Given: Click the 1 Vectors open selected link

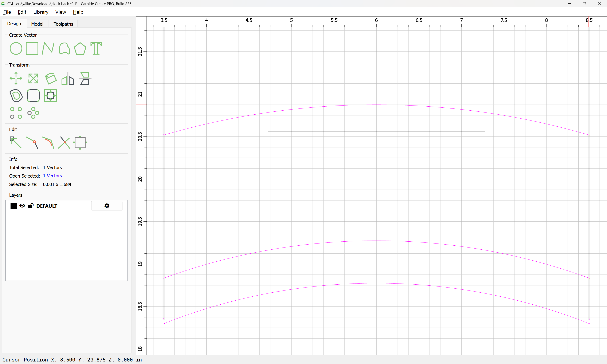Looking at the screenshot, I should (52, 176).
